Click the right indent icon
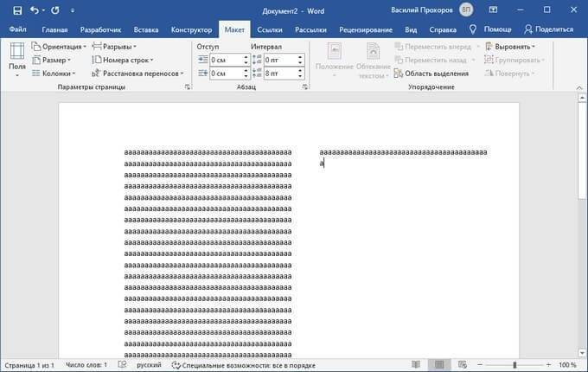Viewport: 588px width, 372px height. (x=203, y=74)
